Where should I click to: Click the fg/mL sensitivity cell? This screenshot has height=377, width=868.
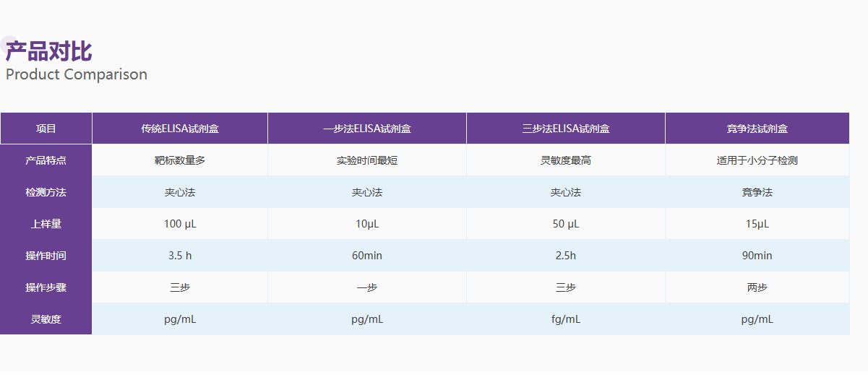pos(566,319)
